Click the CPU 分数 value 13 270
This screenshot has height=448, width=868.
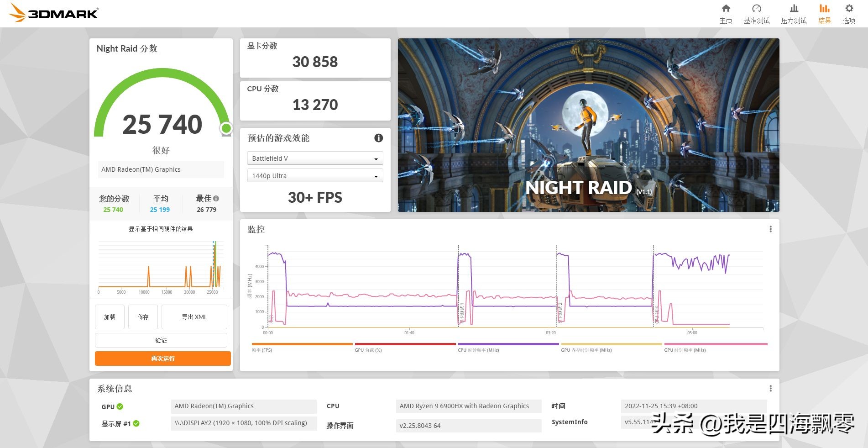(315, 105)
